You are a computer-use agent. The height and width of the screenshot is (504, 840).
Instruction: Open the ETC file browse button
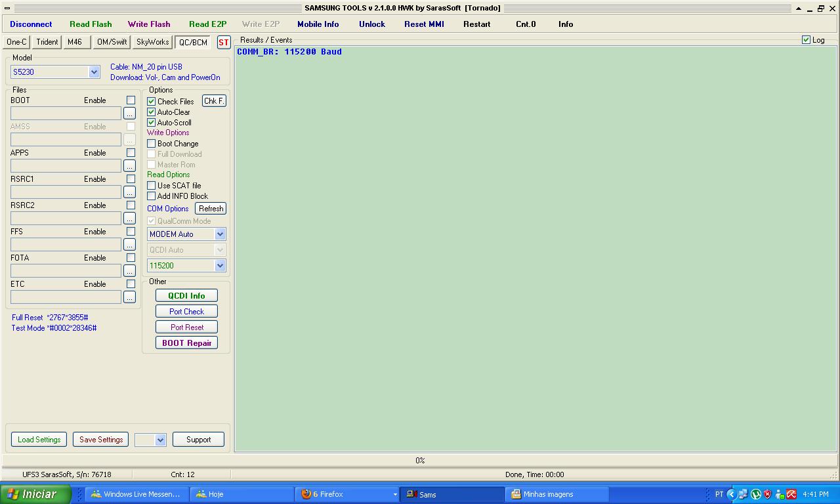click(x=129, y=297)
